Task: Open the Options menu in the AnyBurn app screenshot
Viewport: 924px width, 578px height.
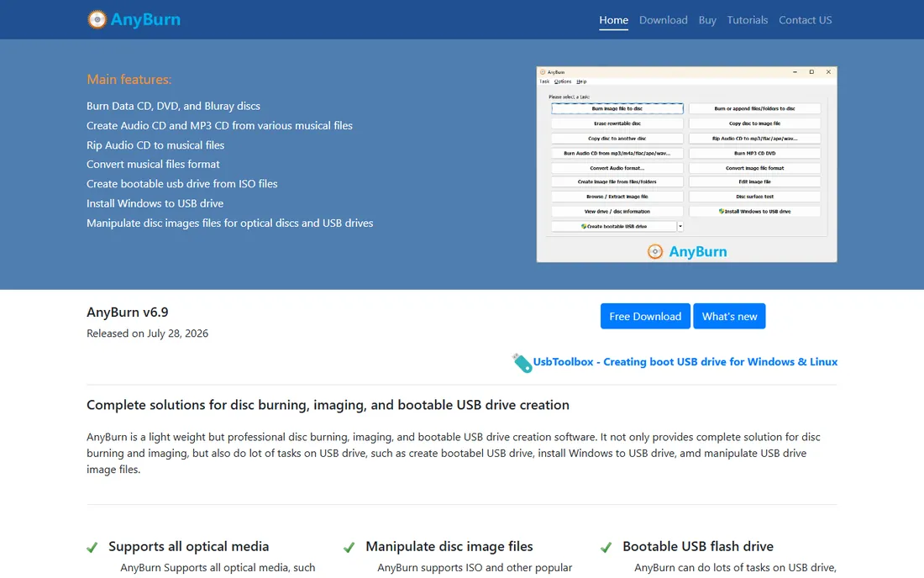Action: (x=563, y=81)
